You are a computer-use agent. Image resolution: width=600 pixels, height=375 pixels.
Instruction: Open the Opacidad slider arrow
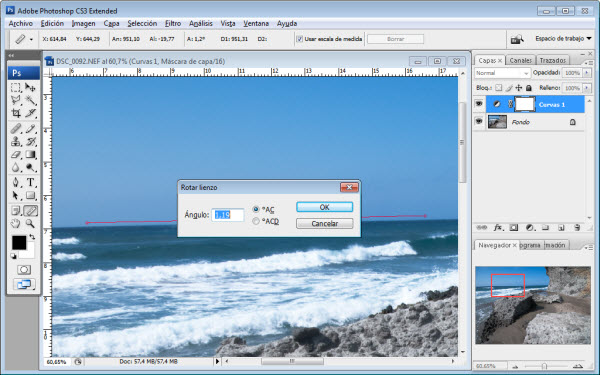coord(587,73)
